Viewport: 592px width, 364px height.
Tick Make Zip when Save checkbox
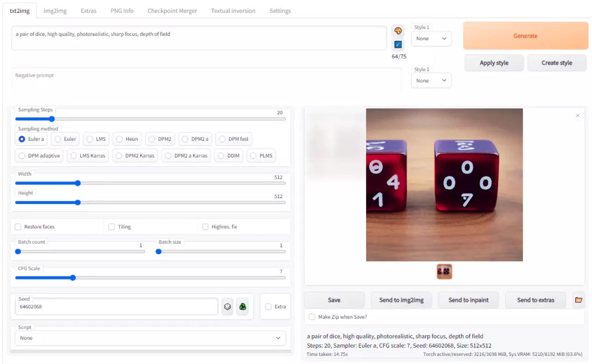pos(312,317)
